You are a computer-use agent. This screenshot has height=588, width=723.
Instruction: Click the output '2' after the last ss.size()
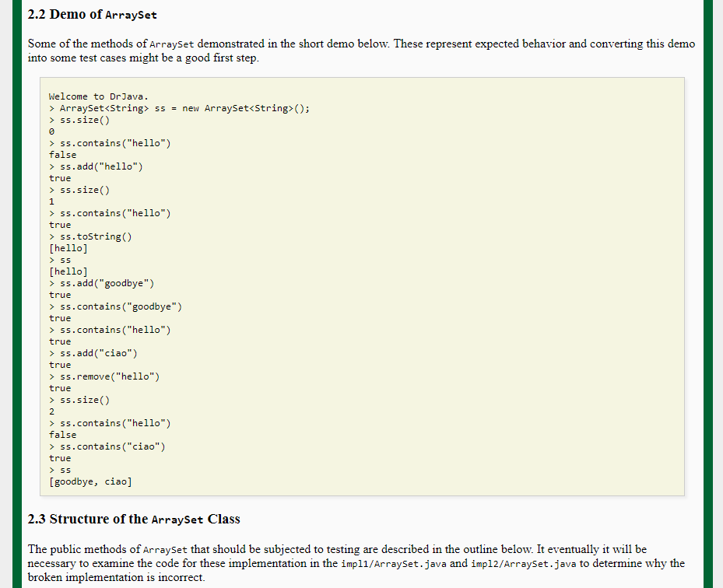[51, 411]
